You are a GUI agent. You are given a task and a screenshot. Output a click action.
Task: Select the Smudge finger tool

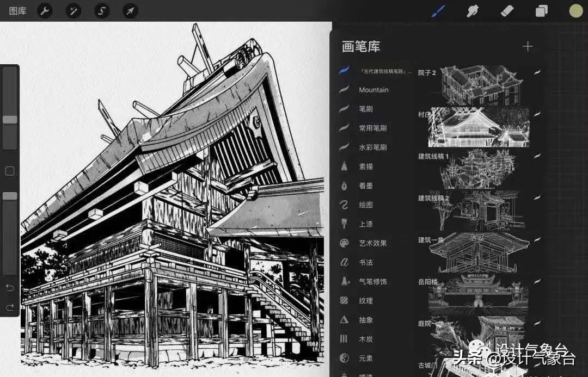(473, 11)
